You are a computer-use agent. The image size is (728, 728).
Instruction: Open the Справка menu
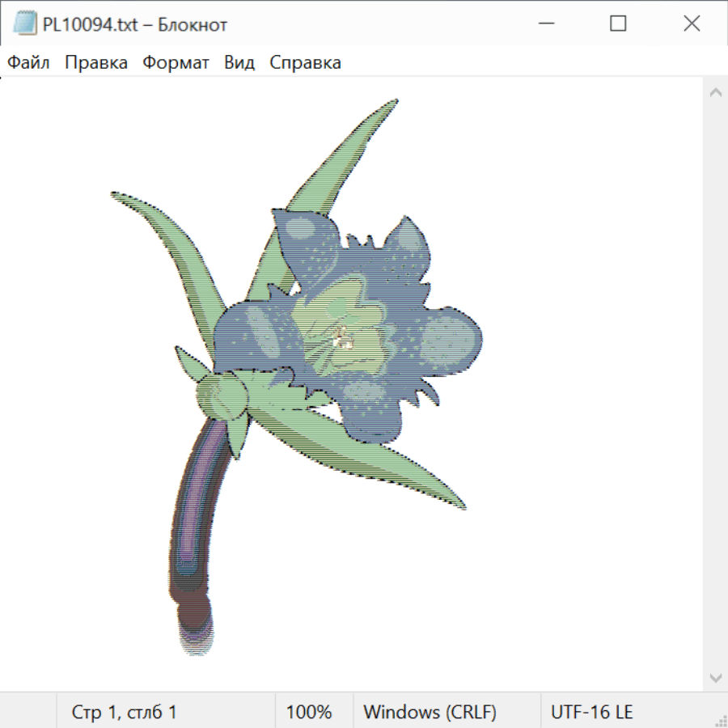(305, 63)
